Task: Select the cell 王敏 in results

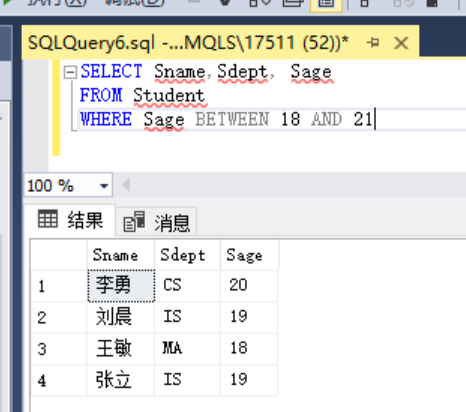Action: pos(121,349)
